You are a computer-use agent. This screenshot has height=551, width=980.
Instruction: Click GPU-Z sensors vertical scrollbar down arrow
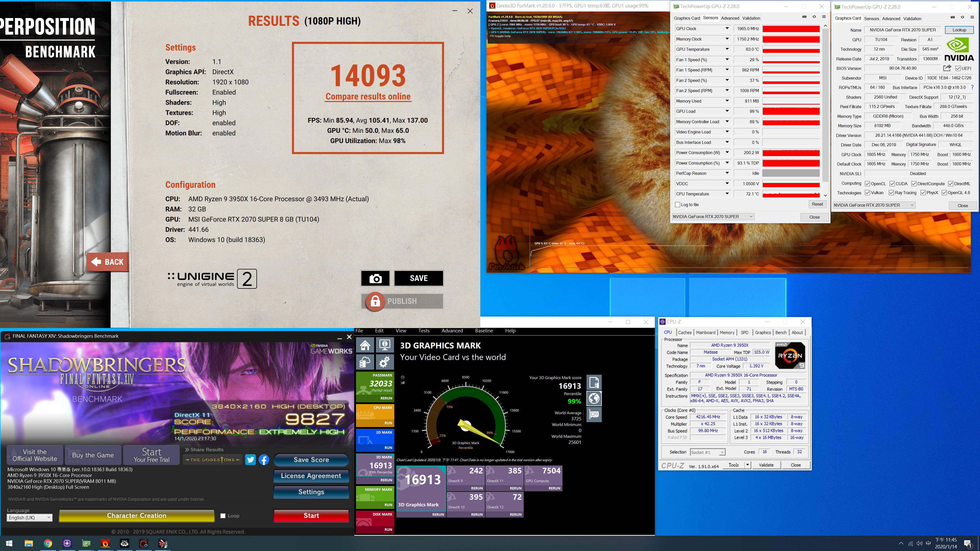[x=825, y=195]
